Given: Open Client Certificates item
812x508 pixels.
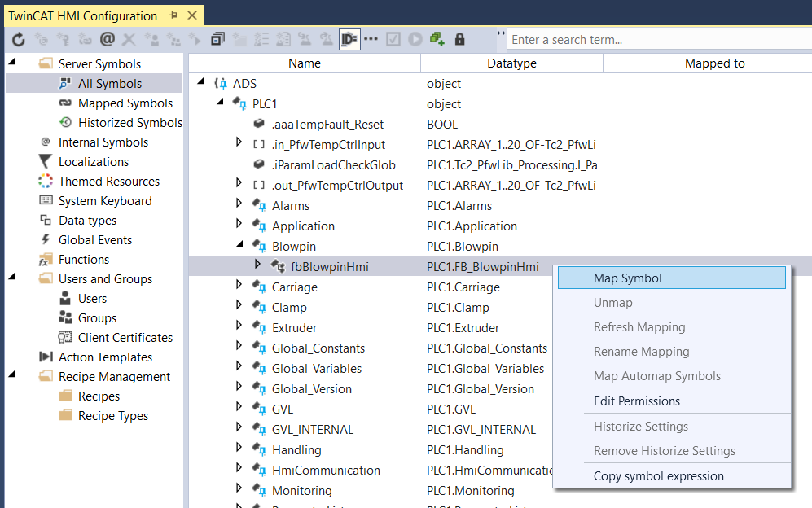Looking at the screenshot, I should [x=125, y=338].
